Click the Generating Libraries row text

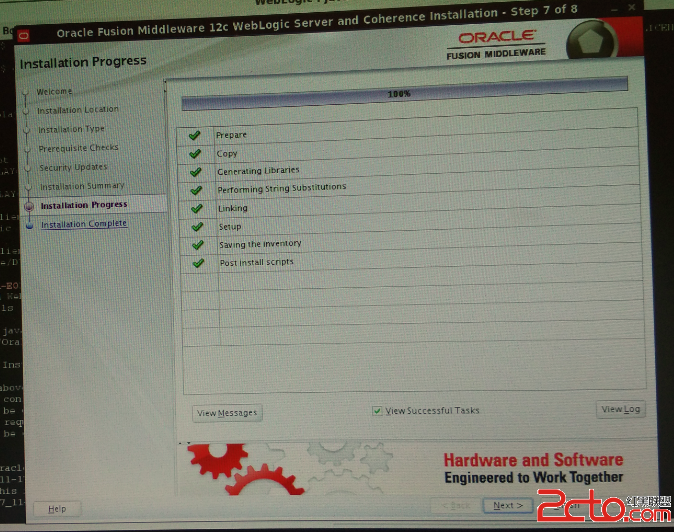258,171
